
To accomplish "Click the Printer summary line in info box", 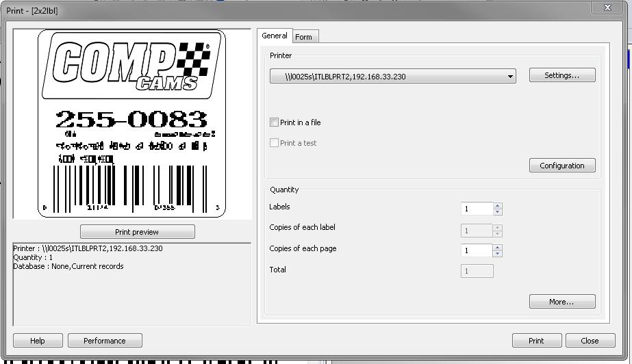I will pyautogui.click(x=88, y=248).
